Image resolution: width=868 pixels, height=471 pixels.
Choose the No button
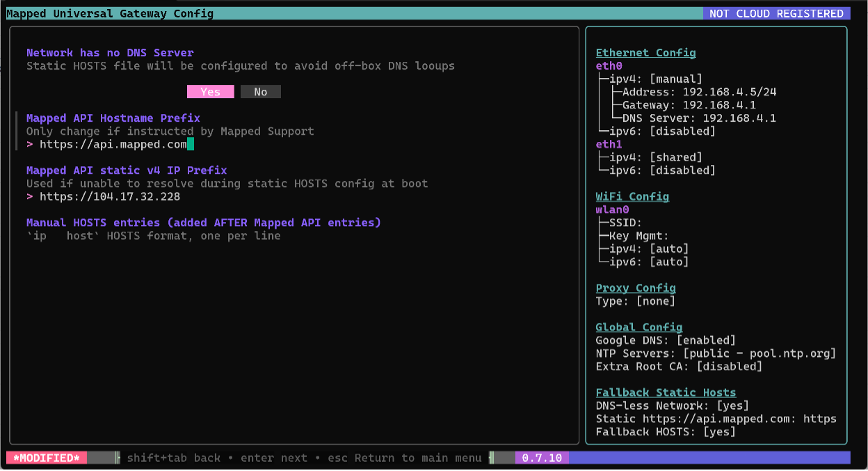pyautogui.click(x=261, y=92)
